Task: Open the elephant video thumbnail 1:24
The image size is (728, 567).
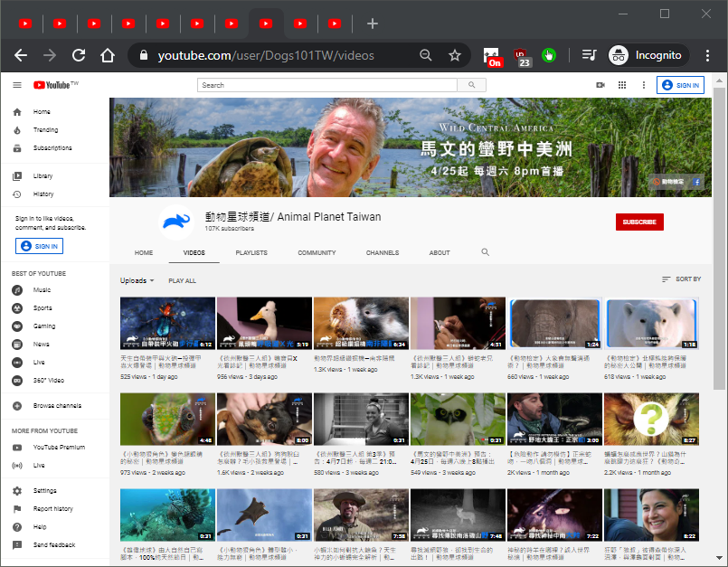Action: 554,323
